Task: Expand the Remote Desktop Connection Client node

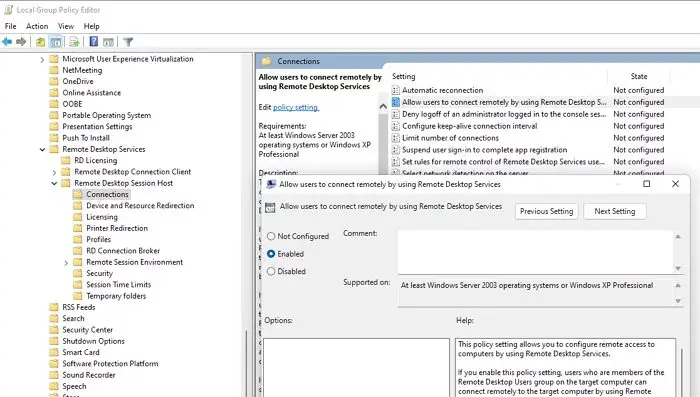Action: coord(54,172)
